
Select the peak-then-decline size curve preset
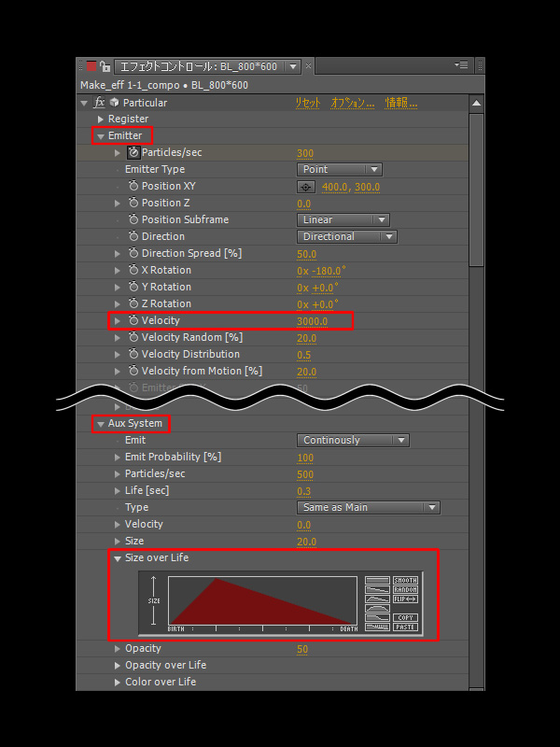377,599
